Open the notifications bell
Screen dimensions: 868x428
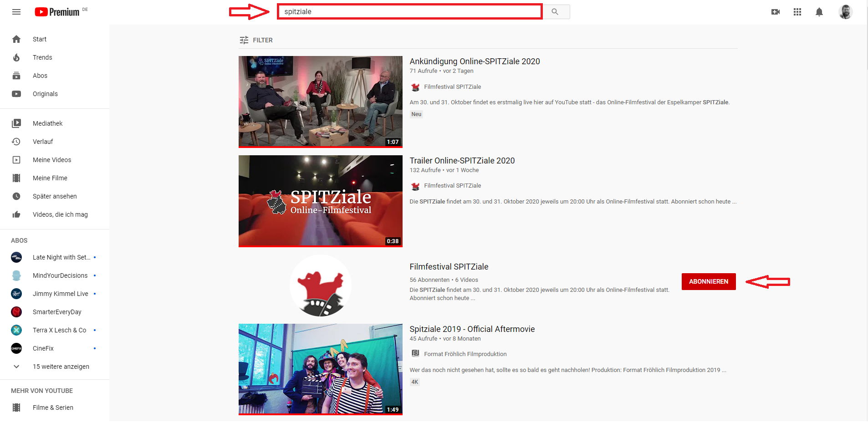point(819,12)
